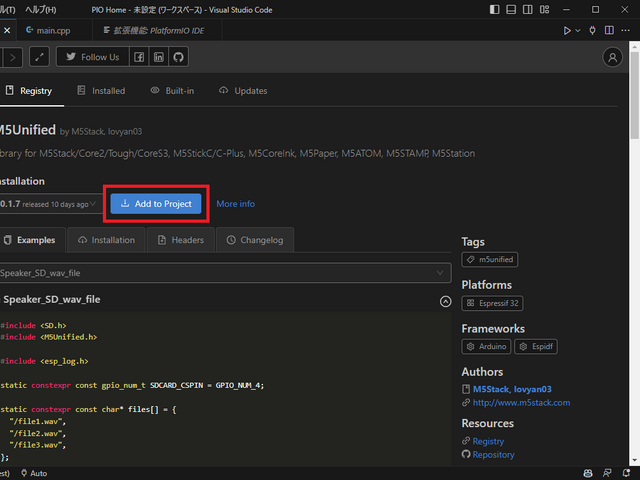Click the M5Unified library title
Screen dimensions: 640x480
coord(28,130)
